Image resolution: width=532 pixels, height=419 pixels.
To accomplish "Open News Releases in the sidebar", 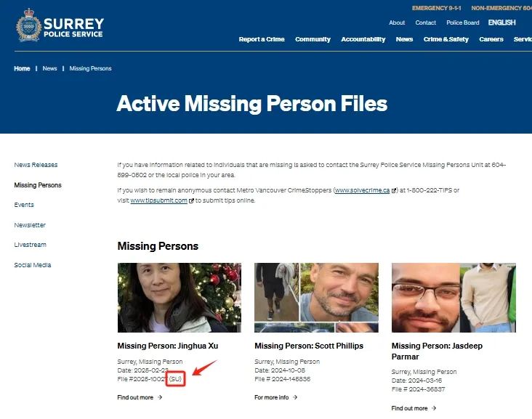I will pyautogui.click(x=36, y=165).
